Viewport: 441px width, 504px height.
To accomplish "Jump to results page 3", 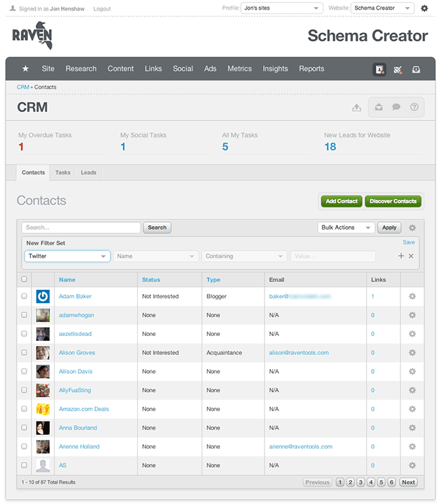I will pyautogui.click(x=360, y=482).
